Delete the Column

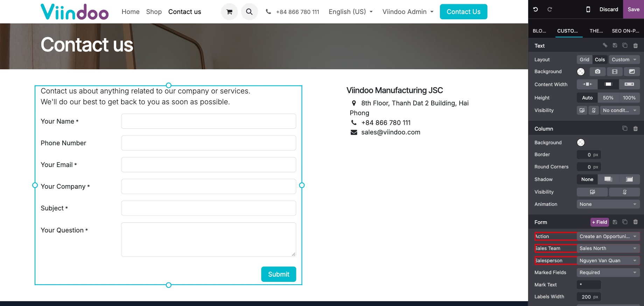(636, 128)
